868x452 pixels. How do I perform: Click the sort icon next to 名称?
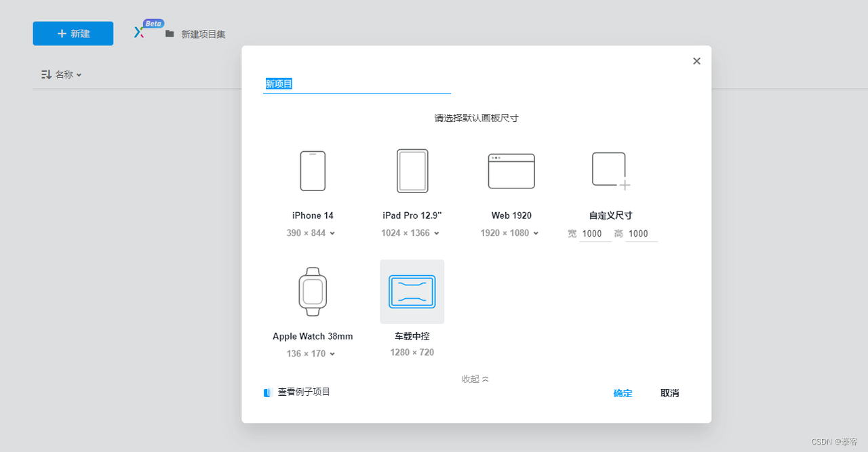tap(46, 75)
